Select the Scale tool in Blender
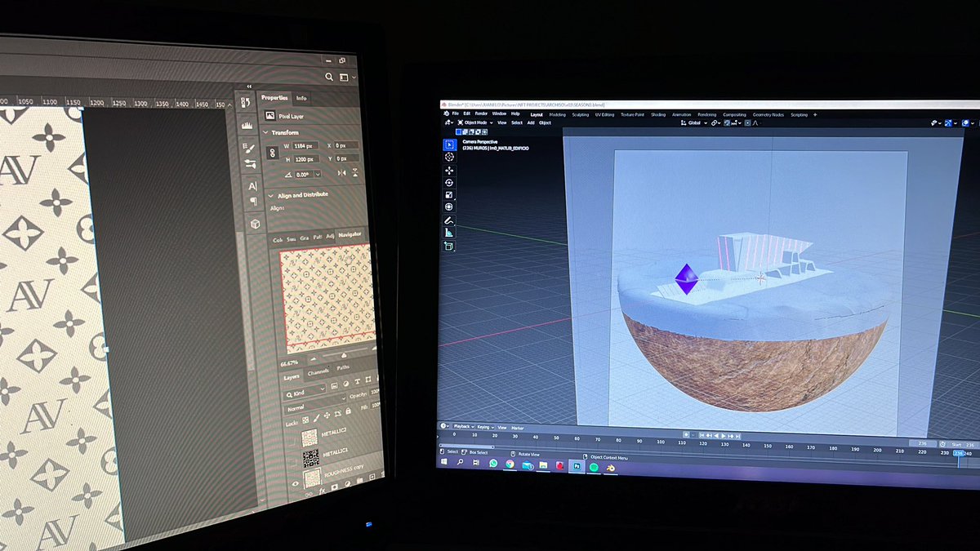Image resolution: width=980 pixels, height=551 pixels. [449, 195]
